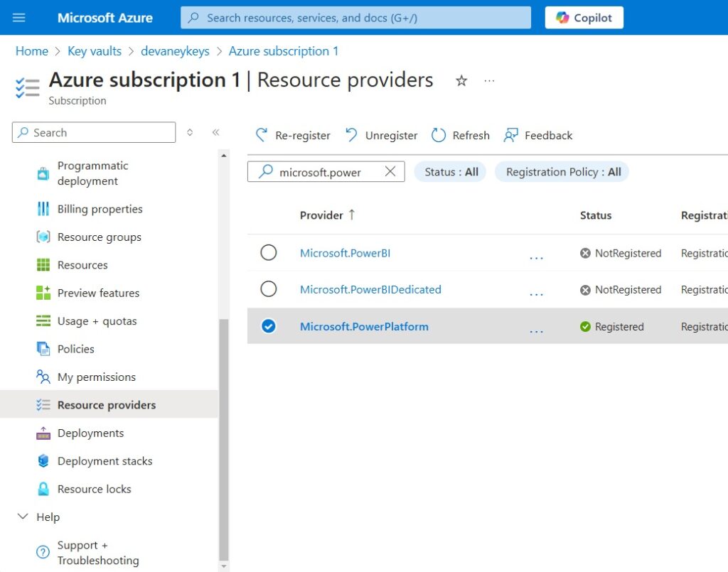The image size is (728, 572).
Task: Open the ellipsis menu for Microsoft.PowerBI
Action: (x=536, y=257)
